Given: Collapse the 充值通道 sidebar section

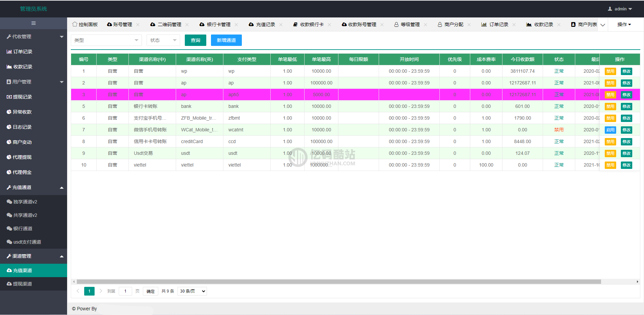Looking at the screenshot, I should (34, 187).
